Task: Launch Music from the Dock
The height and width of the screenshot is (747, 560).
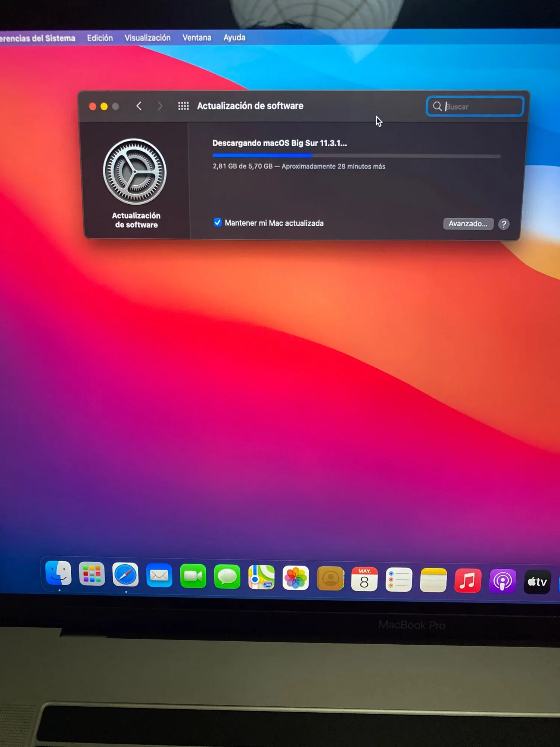Action: coord(468,581)
